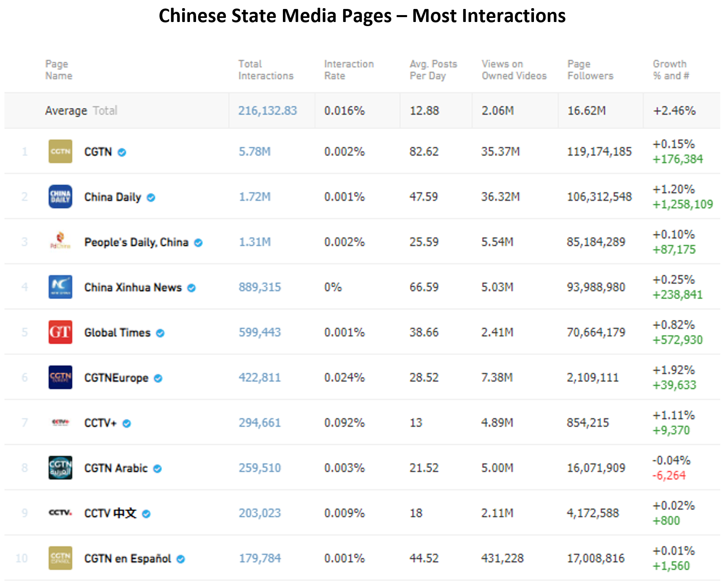Click the CCTV+ page logo
The image size is (728, 588).
[x=60, y=423]
